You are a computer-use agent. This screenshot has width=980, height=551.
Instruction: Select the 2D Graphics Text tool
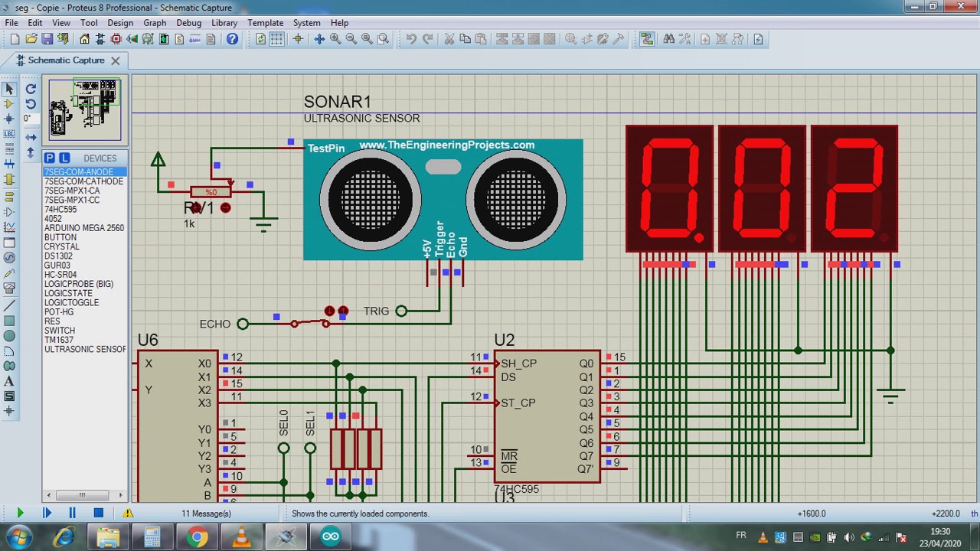point(9,381)
